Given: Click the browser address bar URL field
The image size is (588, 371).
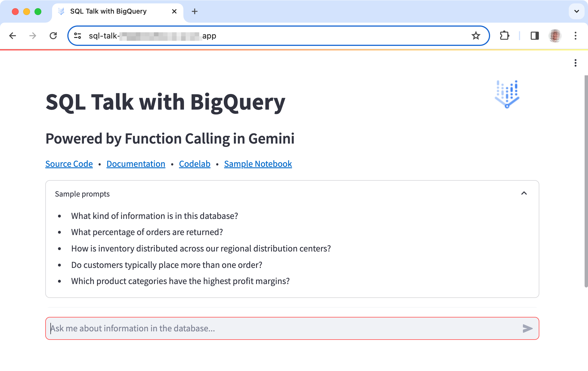Looking at the screenshot, I should coord(279,35).
